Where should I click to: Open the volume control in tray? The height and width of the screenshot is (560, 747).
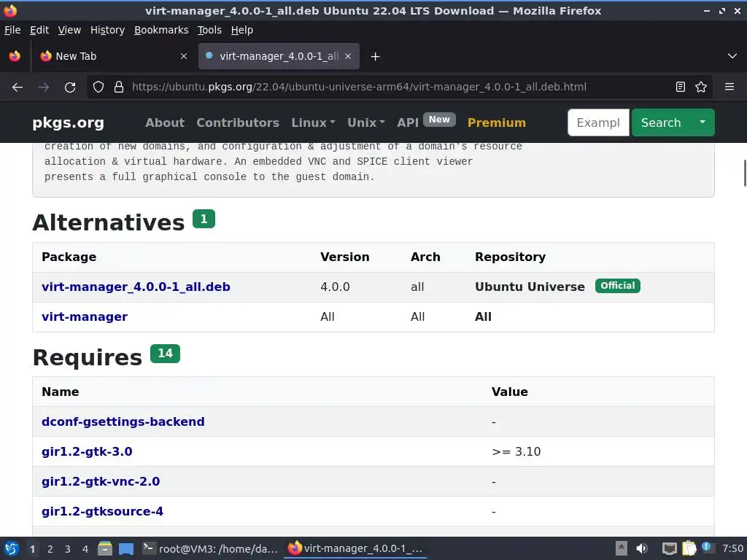point(642,548)
